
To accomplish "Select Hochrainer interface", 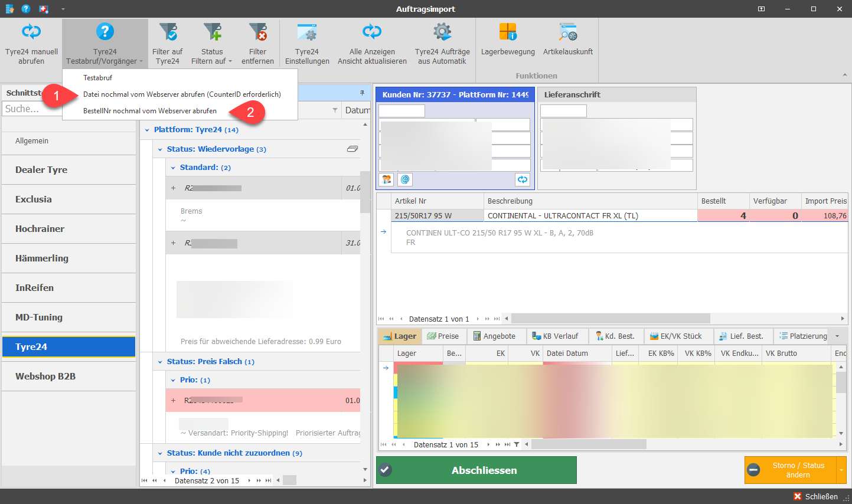I will point(68,229).
